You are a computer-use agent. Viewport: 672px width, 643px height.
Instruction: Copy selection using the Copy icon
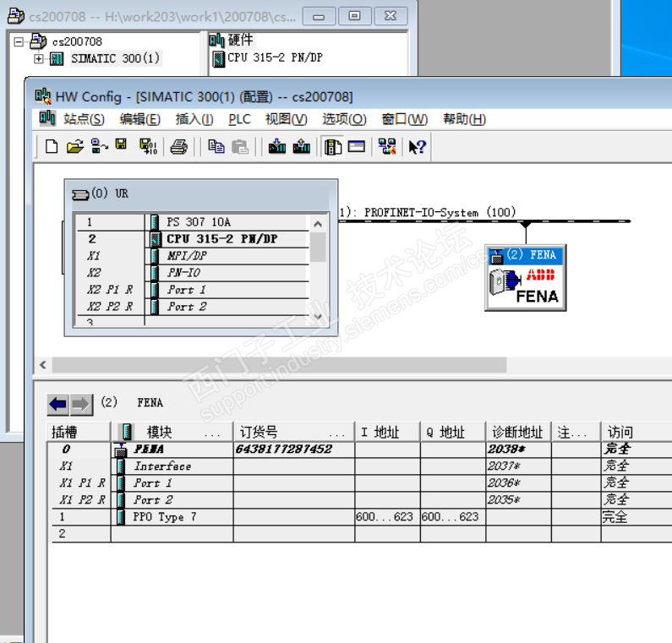tap(216, 147)
